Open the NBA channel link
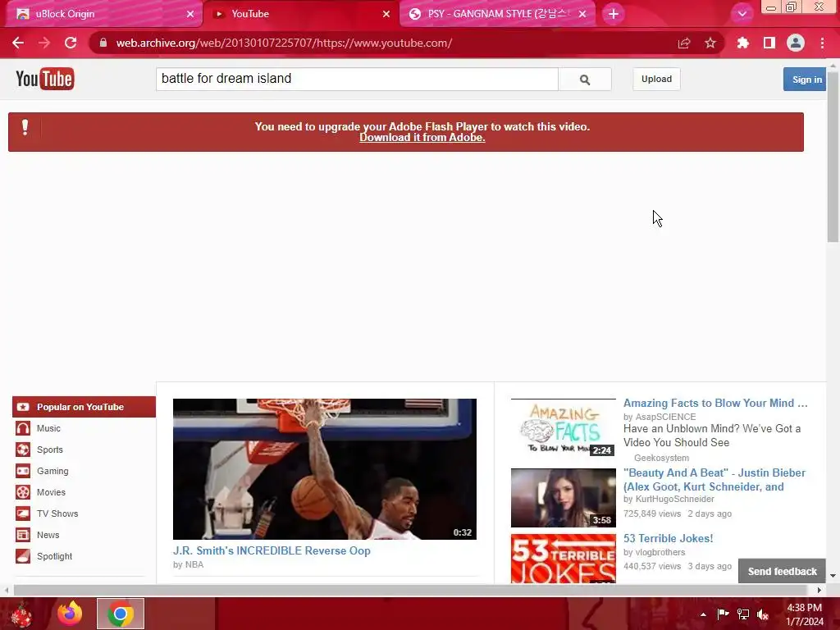Screen dimensions: 840x630 (194, 564)
